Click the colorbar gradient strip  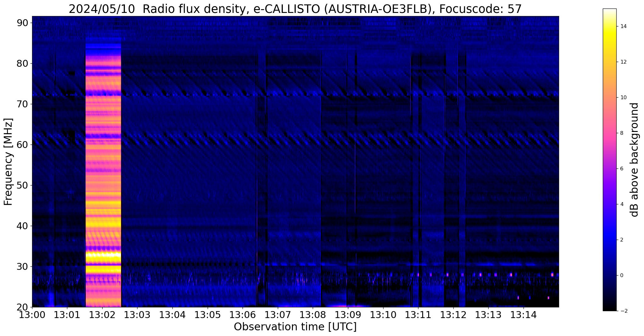click(609, 160)
